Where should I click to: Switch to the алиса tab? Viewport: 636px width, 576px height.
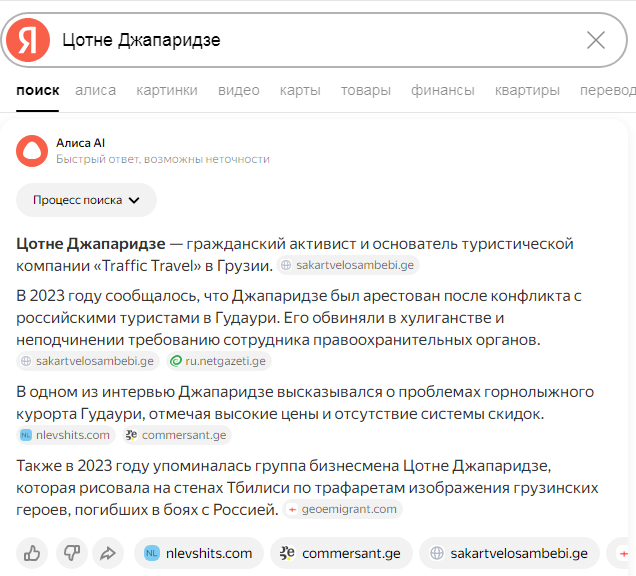pyautogui.click(x=95, y=90)
